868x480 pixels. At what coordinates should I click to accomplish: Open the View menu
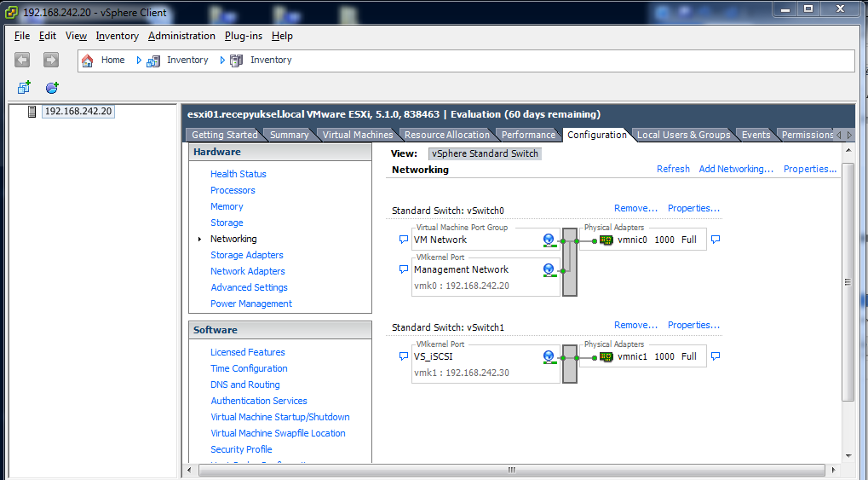(76, 36)
